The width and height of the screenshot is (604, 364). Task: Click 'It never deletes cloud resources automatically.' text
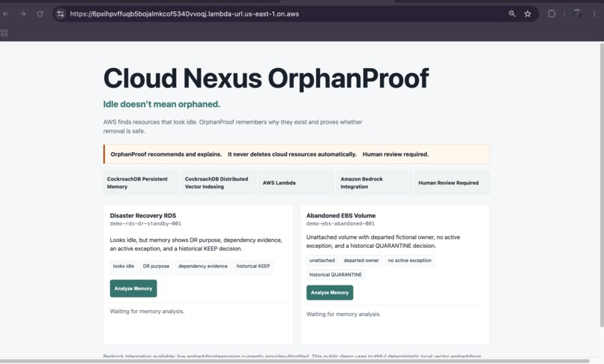pos(292,154)
